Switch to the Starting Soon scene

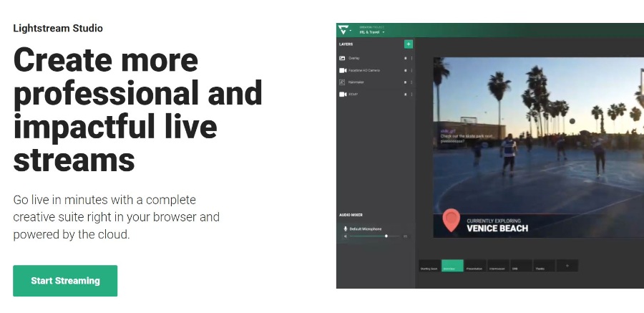click(x=429, y=266)
